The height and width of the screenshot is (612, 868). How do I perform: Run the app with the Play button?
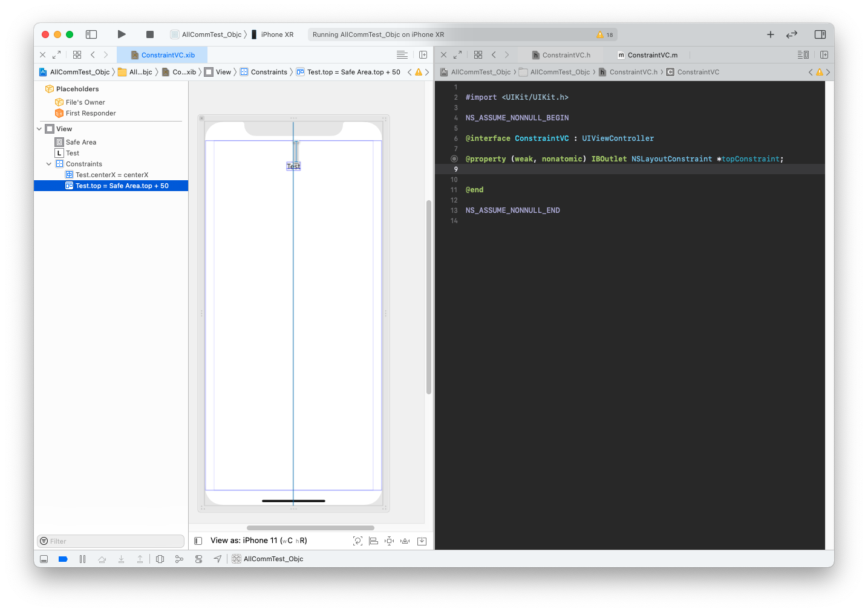click(122, 34)
